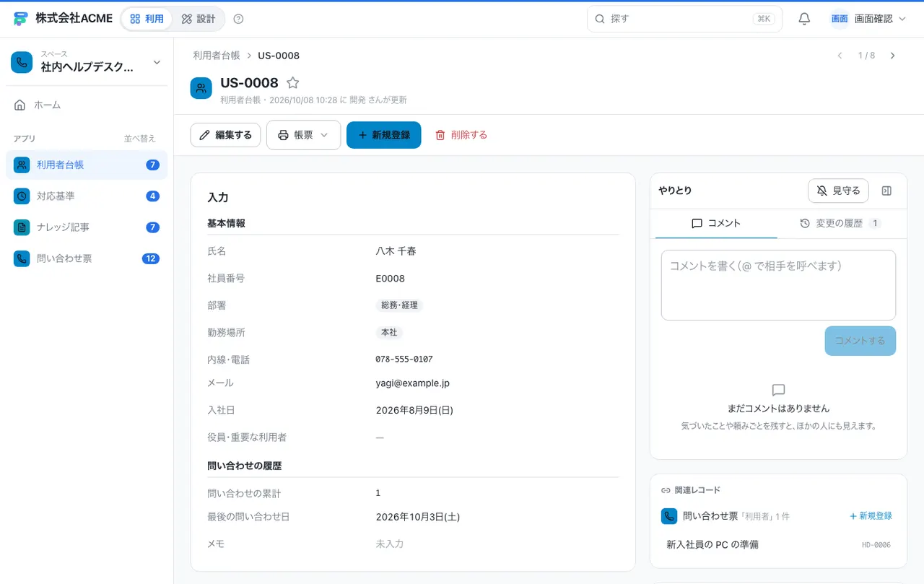This screenshot has height=584, width=924.
Task: Click 編集する button
Action: click(225, 135)
